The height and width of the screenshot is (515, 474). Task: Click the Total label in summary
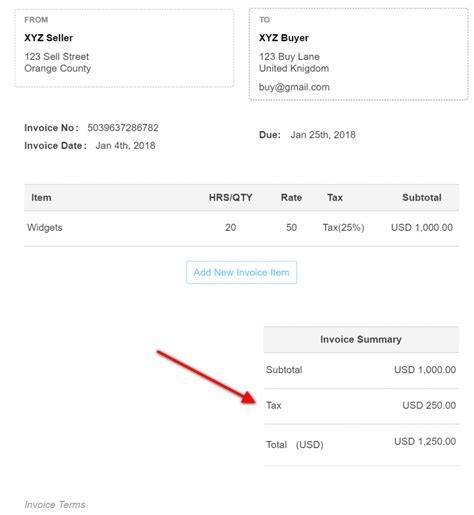[276, 445]
